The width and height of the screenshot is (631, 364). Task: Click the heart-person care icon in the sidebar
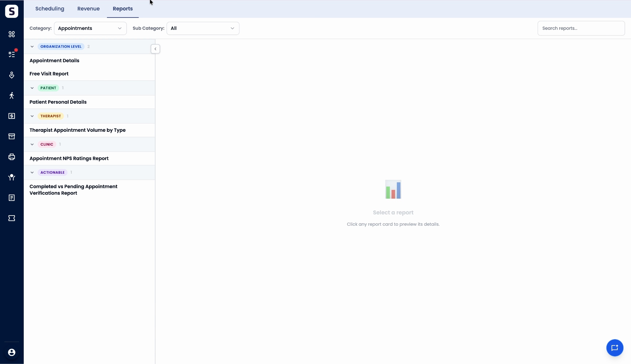pyautogui.click(x=12, y=75)
